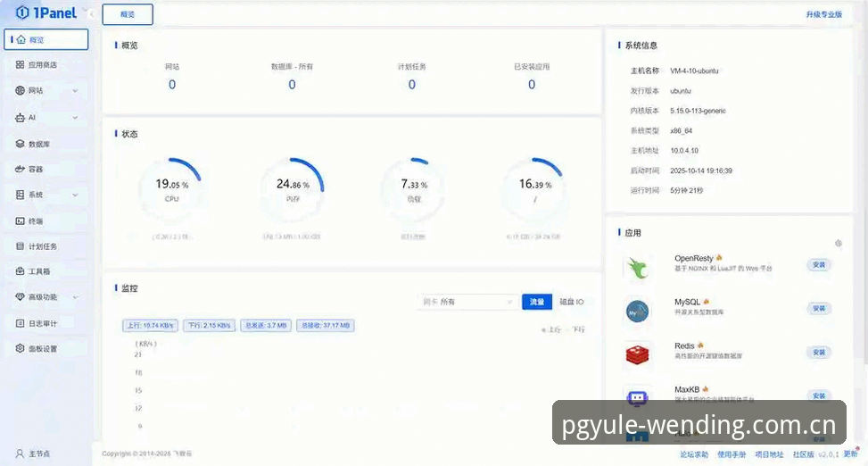Screen dimensions: 868x466
Task: Select the 网站 globe icon
Action: 20,90
